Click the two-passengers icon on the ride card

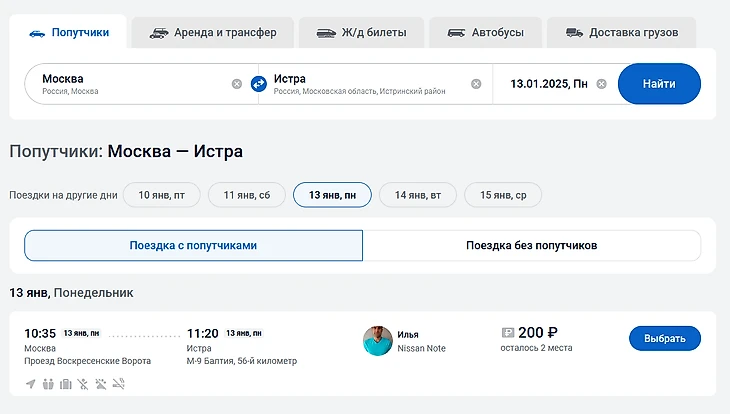tap(48, 383)
